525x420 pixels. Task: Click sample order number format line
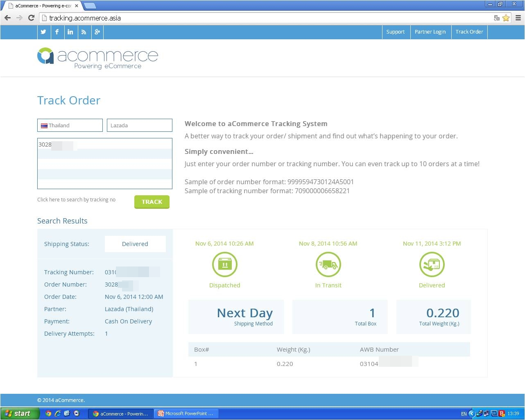[x=269, y=182]
